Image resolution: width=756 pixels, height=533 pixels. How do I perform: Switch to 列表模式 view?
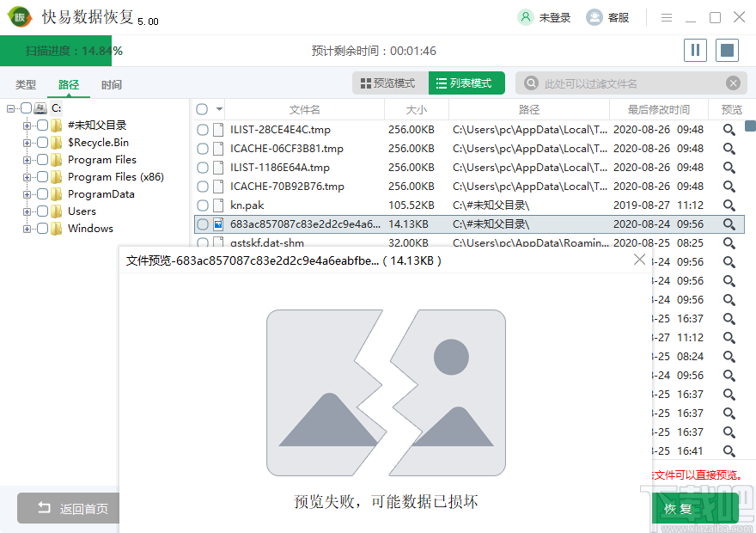tap(466, 83)
